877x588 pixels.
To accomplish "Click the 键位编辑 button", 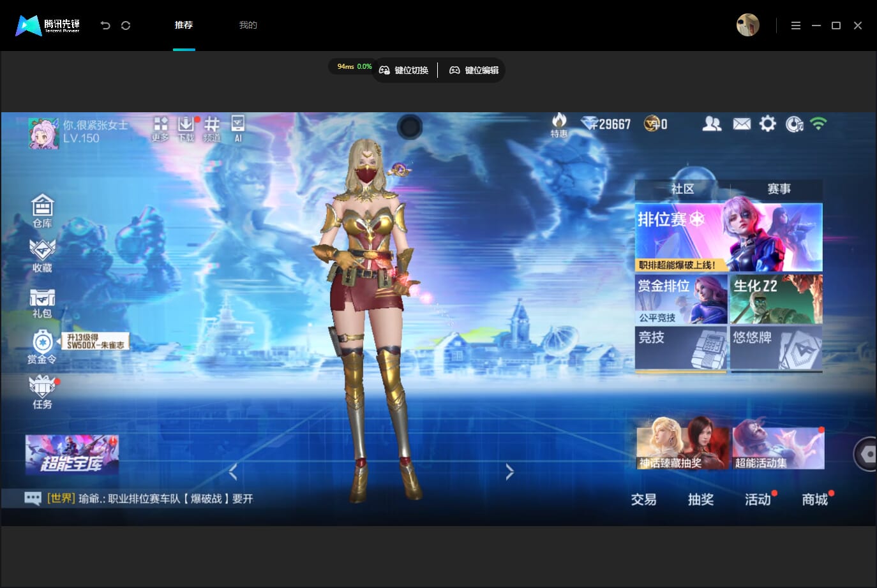I will tap(474, 70).
